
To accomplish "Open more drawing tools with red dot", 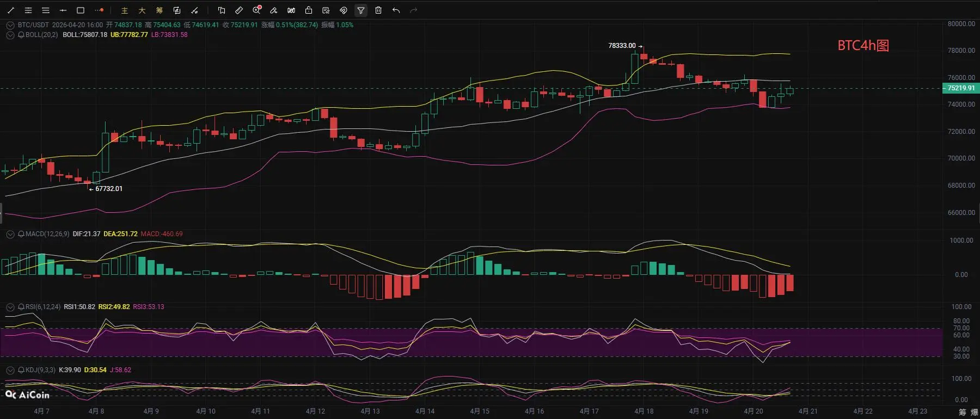I will click(99, 10).
